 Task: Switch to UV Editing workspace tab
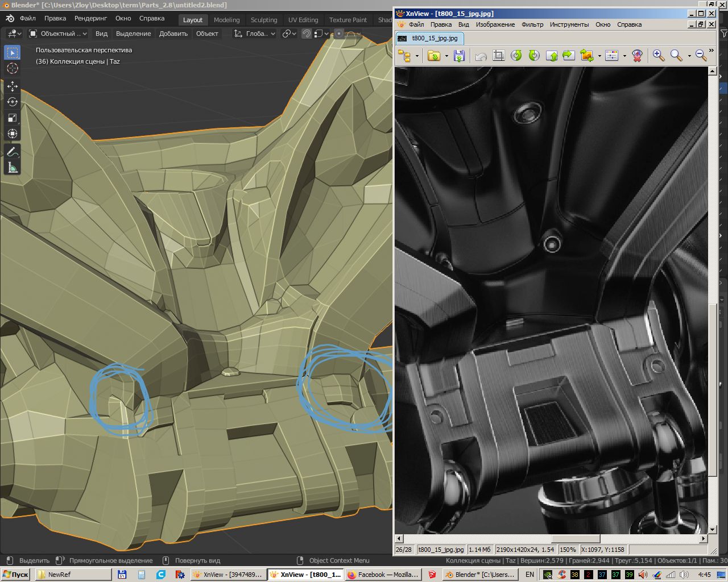[x=303, y=20]
